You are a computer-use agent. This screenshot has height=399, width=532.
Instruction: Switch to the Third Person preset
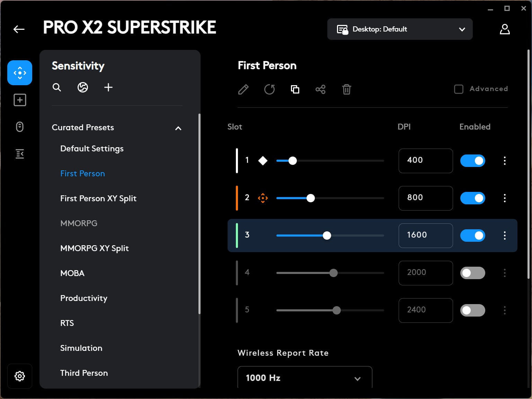84,373
